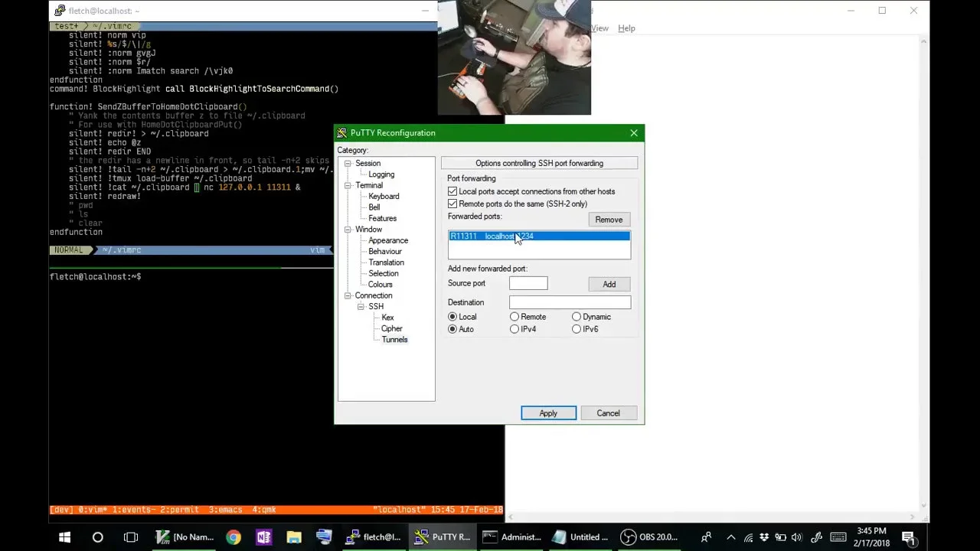Click the Apply button
The image size is (980, 551).
(548, 413)
